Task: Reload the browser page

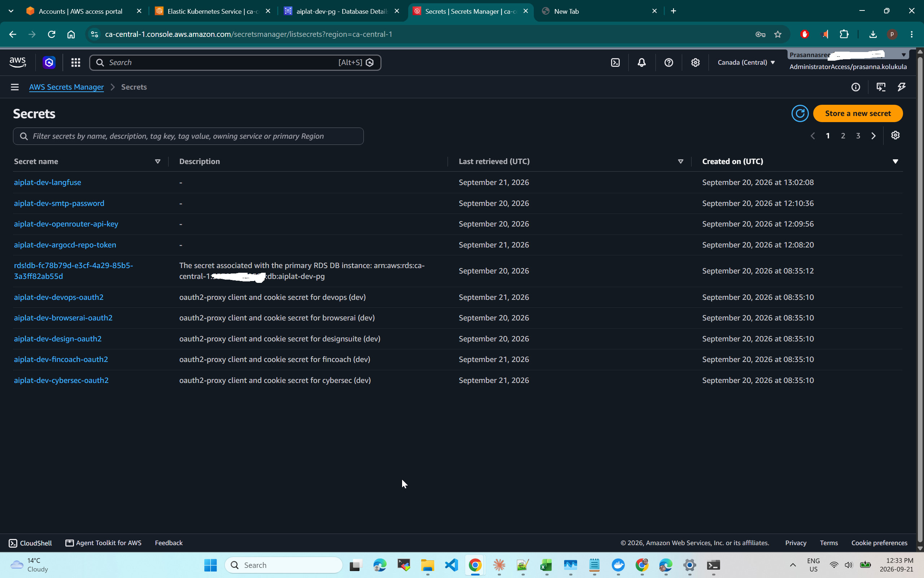Action: [52, 34]
